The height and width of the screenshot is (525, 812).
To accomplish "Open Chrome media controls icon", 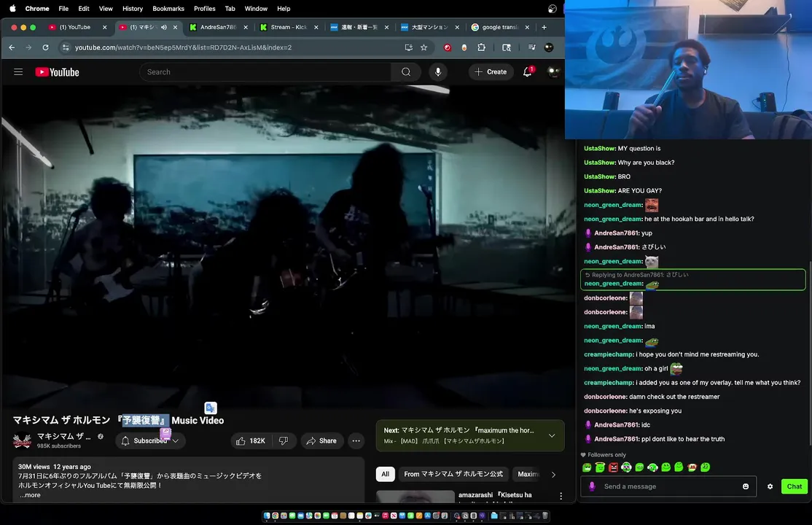I will pyautogui.click(x=532, y=47).
